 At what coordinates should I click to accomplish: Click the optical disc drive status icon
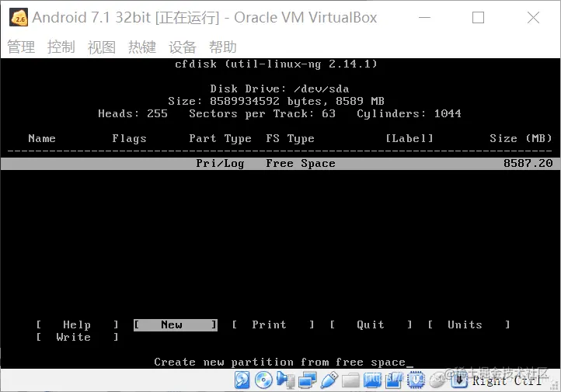(x=263, y=380)
